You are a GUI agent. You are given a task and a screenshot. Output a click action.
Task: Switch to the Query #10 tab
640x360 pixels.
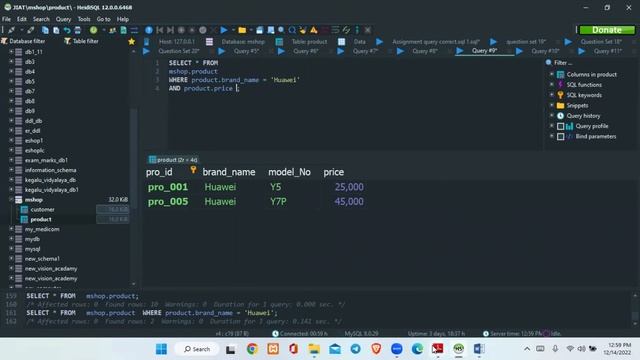pyautogui.click(x=545, y=51)
